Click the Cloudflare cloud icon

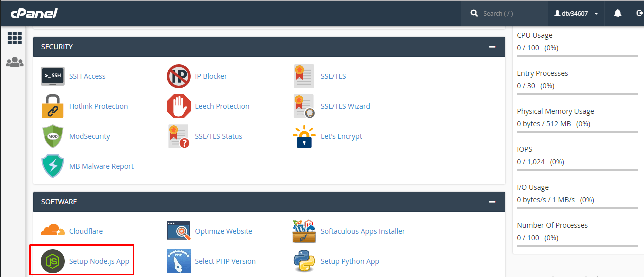52,231
